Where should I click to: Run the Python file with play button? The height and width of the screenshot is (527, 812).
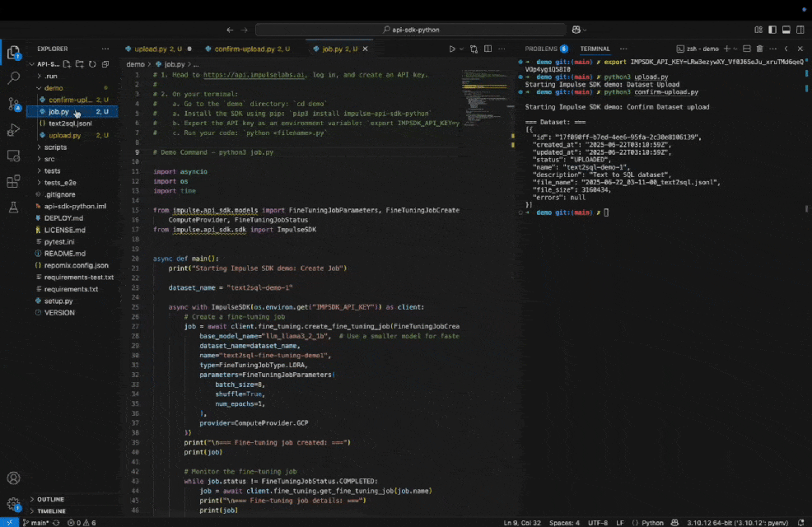(452, 49)
